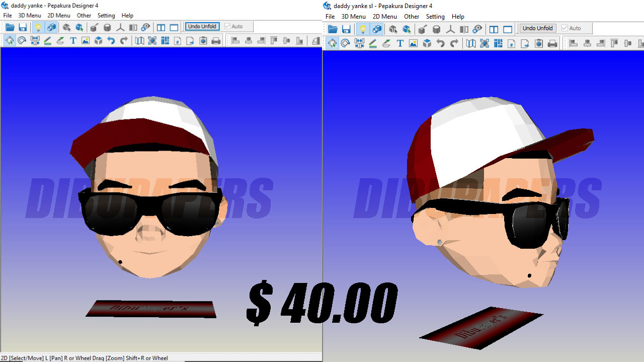Click the front-facing head model in left window
Viewport: 644px width, 362px height.
pos(148,186)
